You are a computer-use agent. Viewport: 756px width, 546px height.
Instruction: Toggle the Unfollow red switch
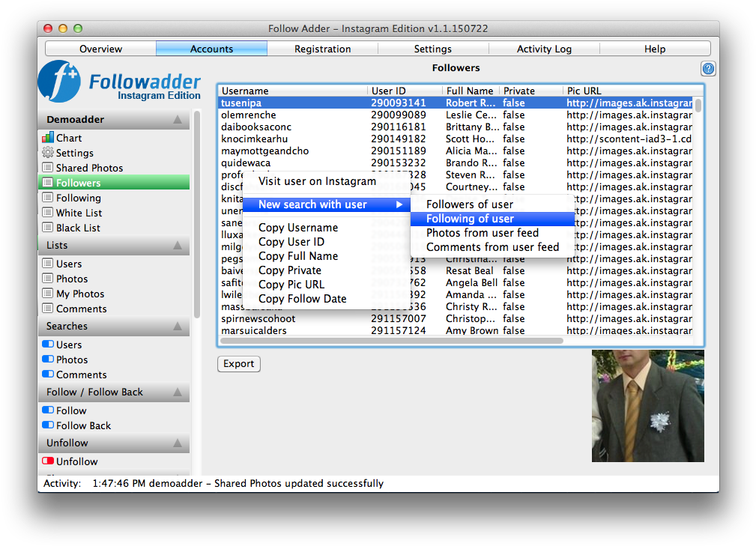pos(48,461)
